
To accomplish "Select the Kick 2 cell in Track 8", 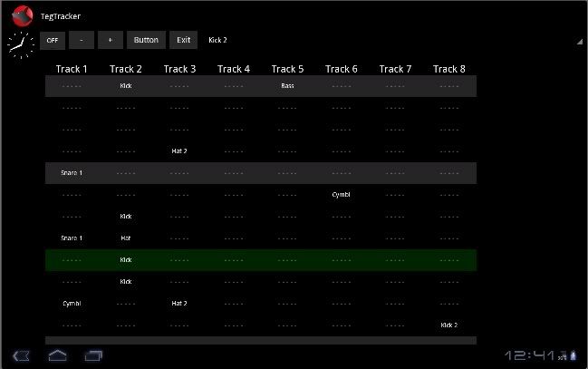I will (x=448, y=325).
